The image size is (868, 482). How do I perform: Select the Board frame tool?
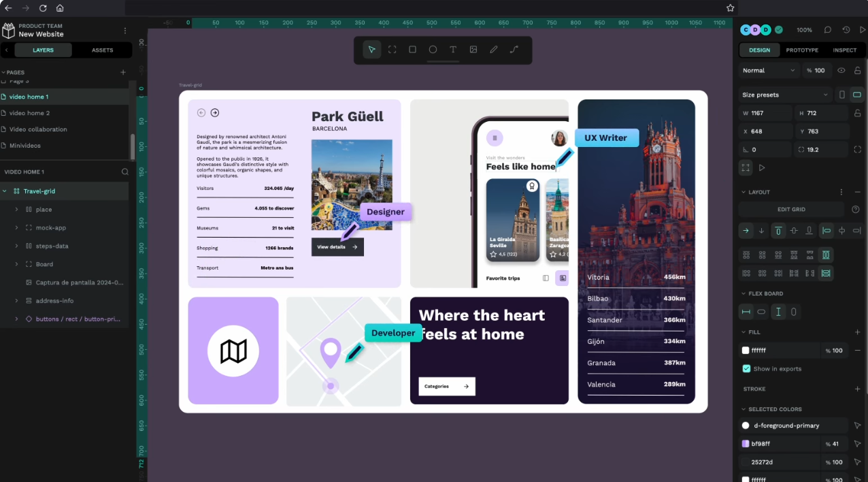(393, 50)
